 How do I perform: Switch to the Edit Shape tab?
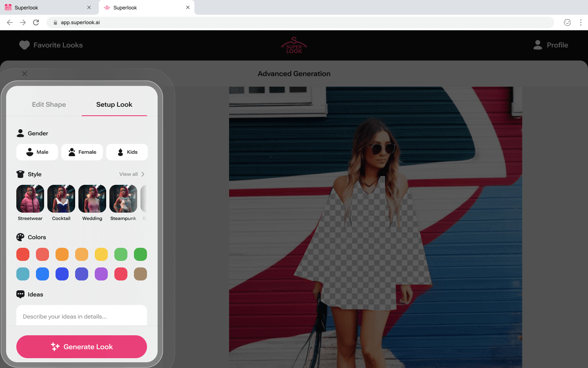coord(49,105)
